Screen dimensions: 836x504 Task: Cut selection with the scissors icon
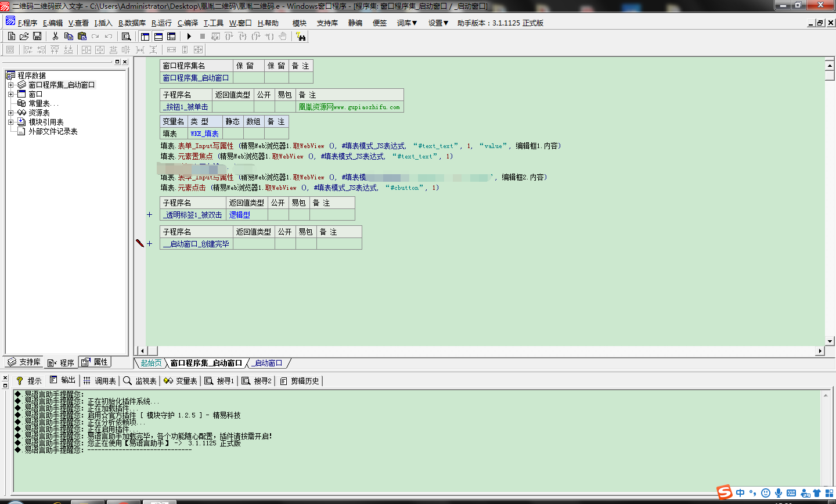[x=55, y=36]
